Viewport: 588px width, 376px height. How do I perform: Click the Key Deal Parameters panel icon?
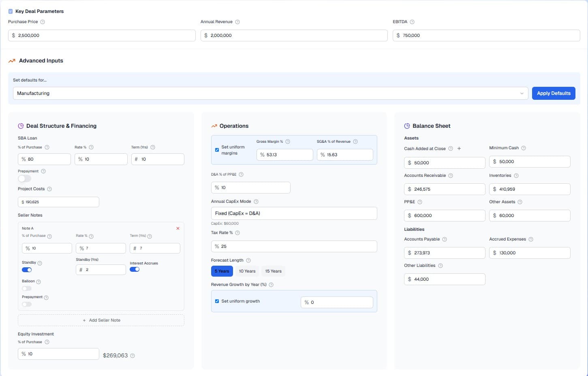coord(11,11)
